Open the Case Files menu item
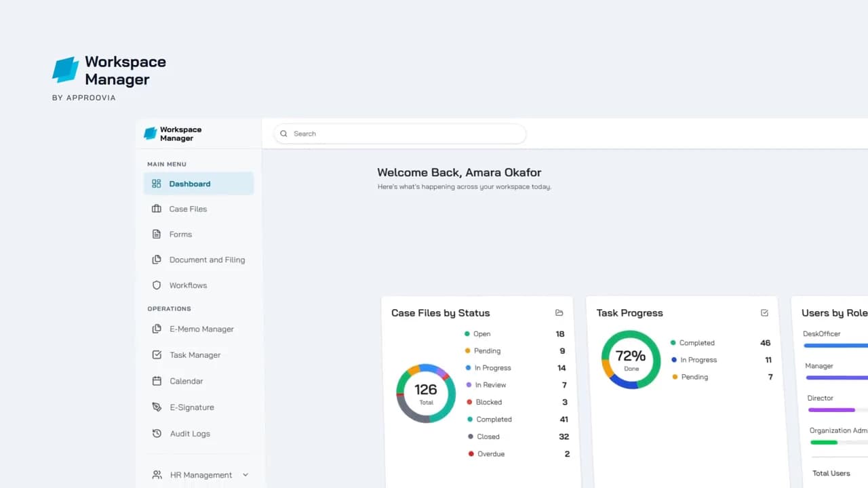The height and width of the screenshot is (488, 868). click(x=199, y=209)
